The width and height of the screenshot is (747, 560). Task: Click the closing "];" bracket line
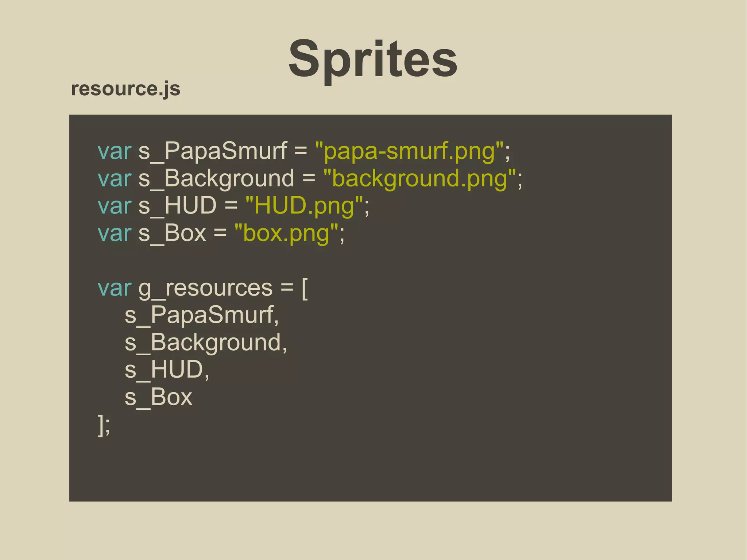[x=104, y=425]
